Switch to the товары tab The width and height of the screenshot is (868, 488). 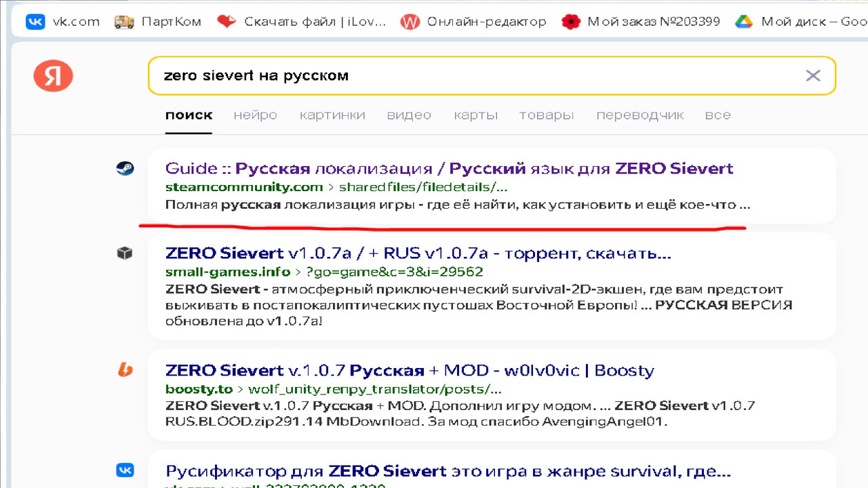click(x=547, y=115)
